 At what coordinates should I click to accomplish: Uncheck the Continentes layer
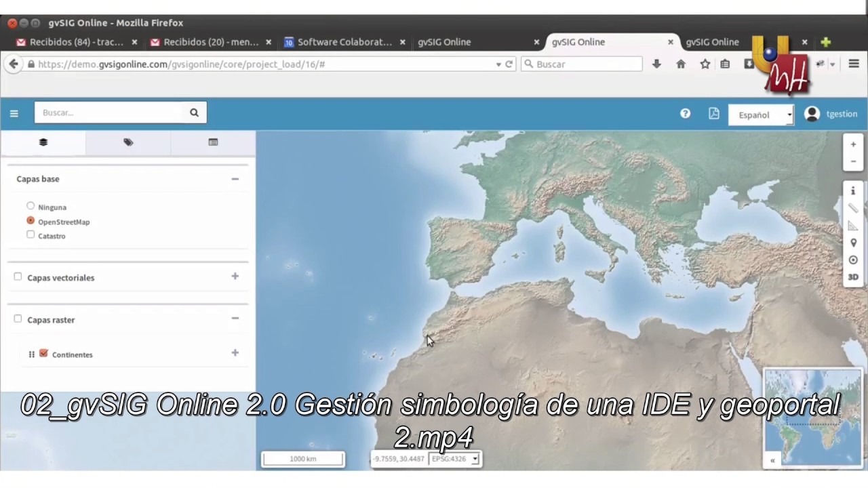coord(43,353)
